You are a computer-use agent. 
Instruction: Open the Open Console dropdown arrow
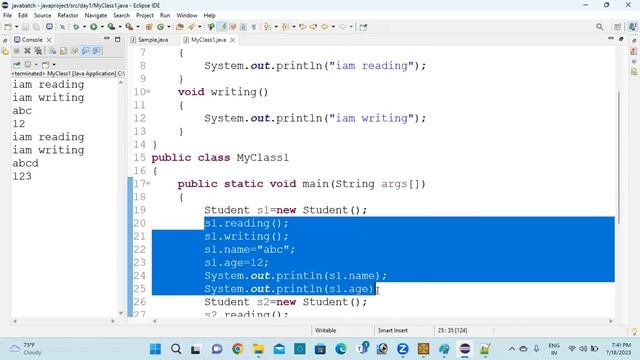point(53,64)
